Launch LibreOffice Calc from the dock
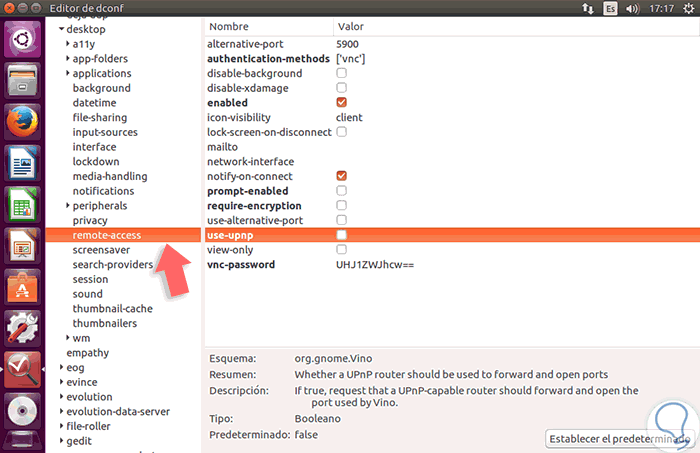The image size is (700, 453). tap(22, 204)
